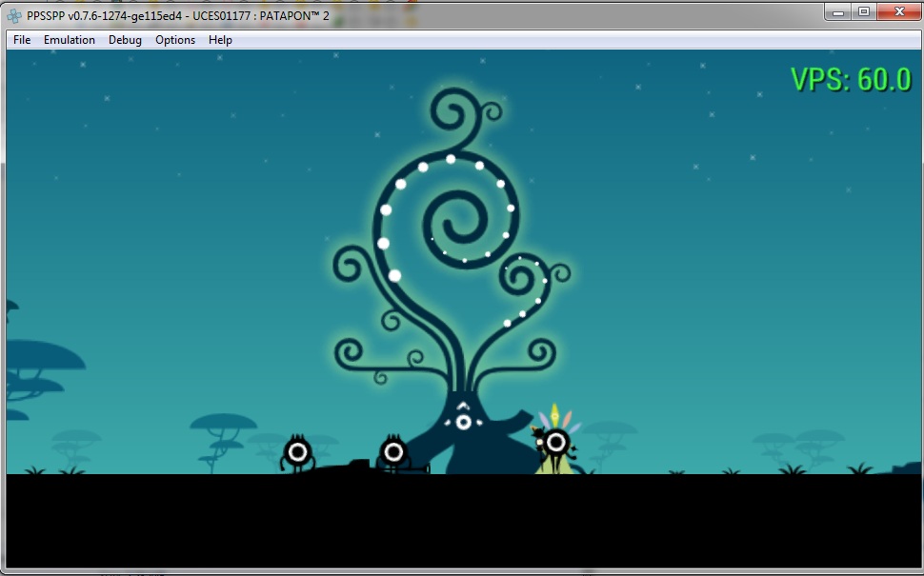Screen dimensions: 924x576
Task: Select the leftmost Patapon eyeball character
Action: pos(297,452)
